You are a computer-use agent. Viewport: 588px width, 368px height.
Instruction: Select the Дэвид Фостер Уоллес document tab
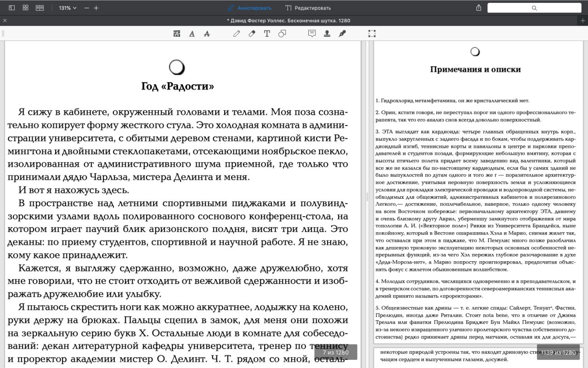pyautogui.click(x=288, y=20)
